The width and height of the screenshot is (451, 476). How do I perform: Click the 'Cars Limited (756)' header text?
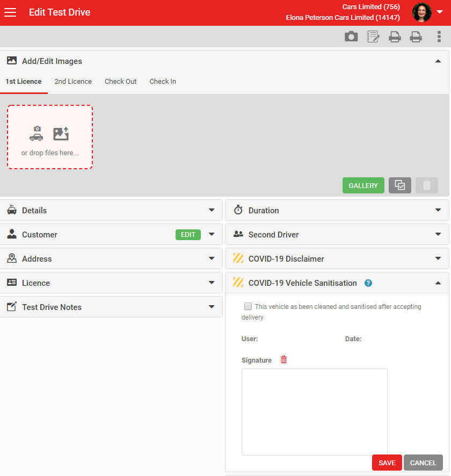[x=371, y=6]
